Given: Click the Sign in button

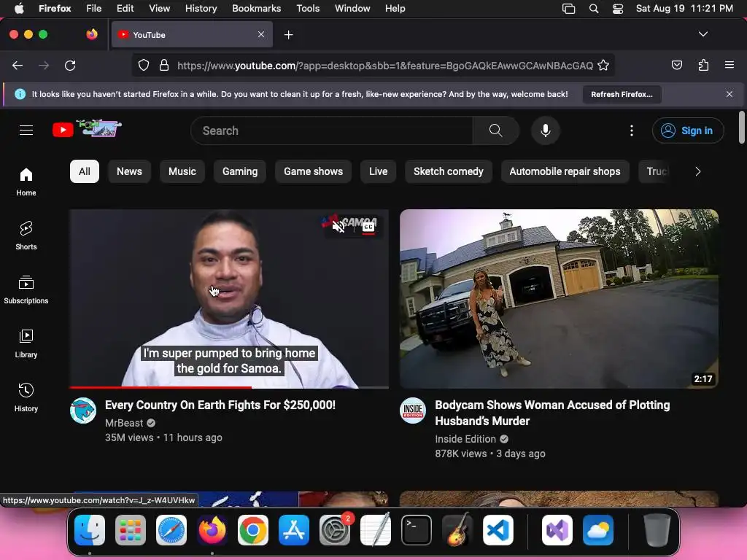Looking at the screenshot, I should (688, 131).
